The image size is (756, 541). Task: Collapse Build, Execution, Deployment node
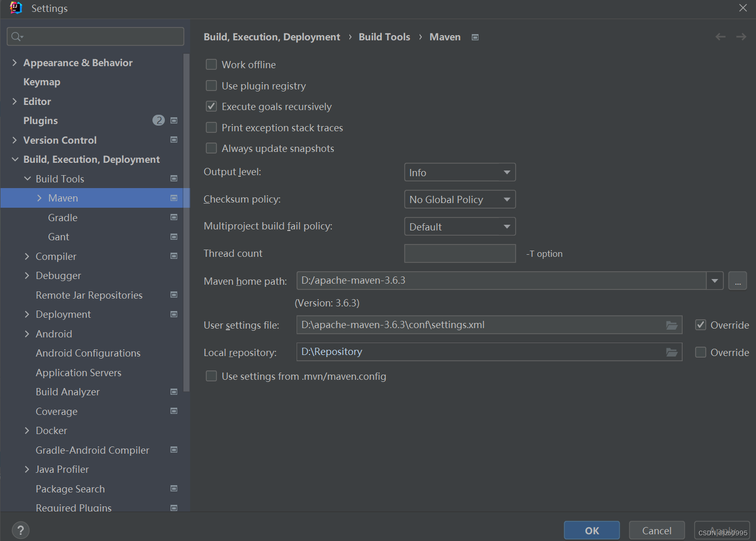(15, 159)
